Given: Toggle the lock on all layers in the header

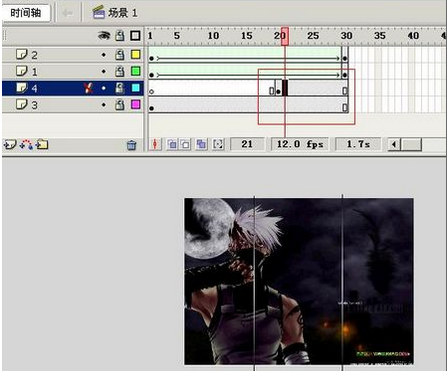Looking at the screenshot, I should [x=120, y=36].
